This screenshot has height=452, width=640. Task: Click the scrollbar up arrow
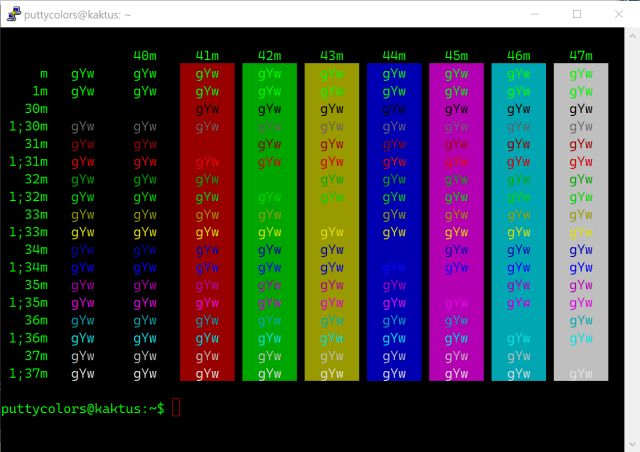click(632, 35)
